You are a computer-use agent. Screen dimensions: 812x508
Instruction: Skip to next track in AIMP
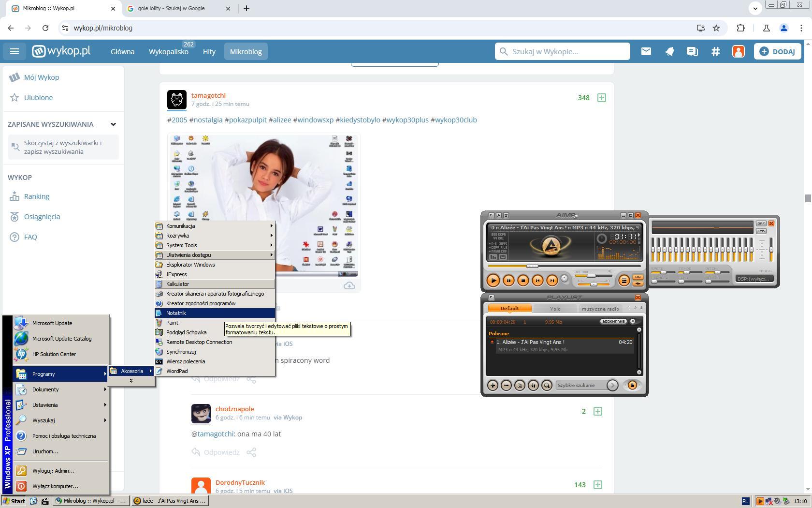[551, 280]
